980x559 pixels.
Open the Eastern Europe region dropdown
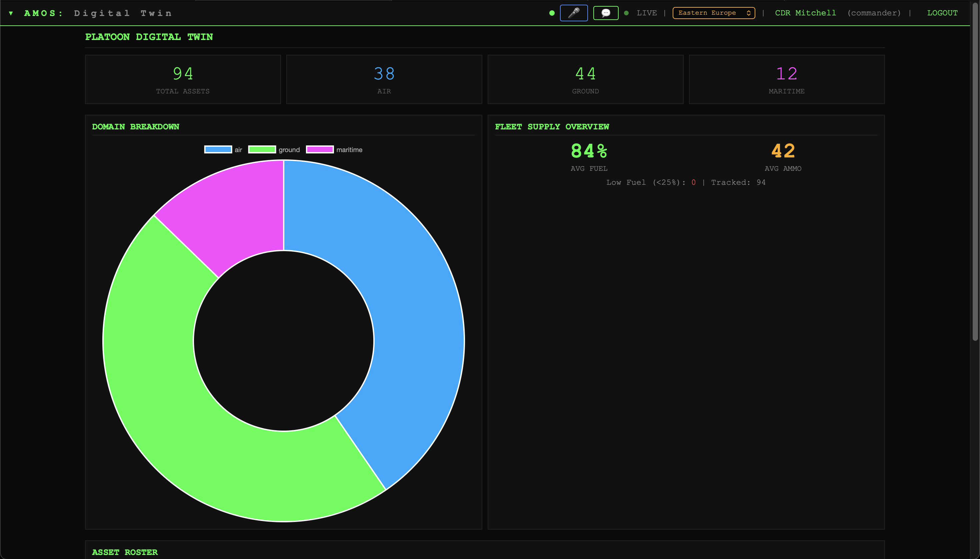coord(714,13)
